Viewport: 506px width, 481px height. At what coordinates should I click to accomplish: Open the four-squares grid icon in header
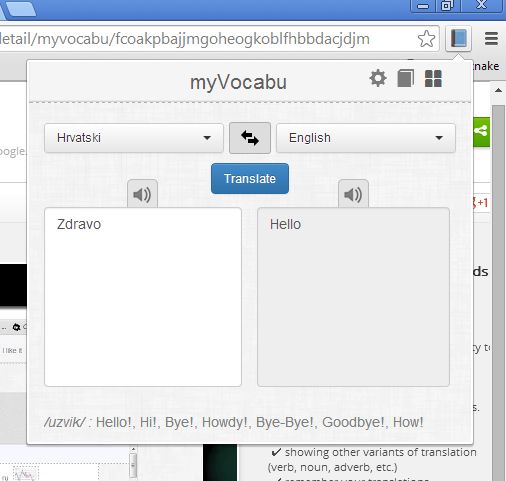433,79
